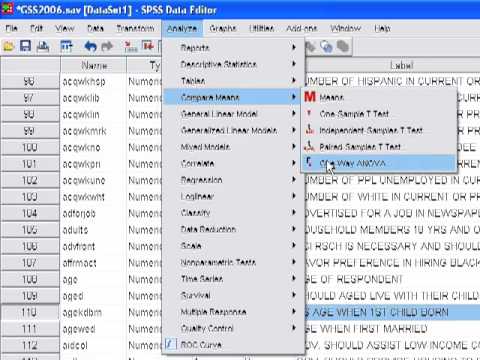
Task: Select row number 104 header
Action: click(x=30, y=213)
